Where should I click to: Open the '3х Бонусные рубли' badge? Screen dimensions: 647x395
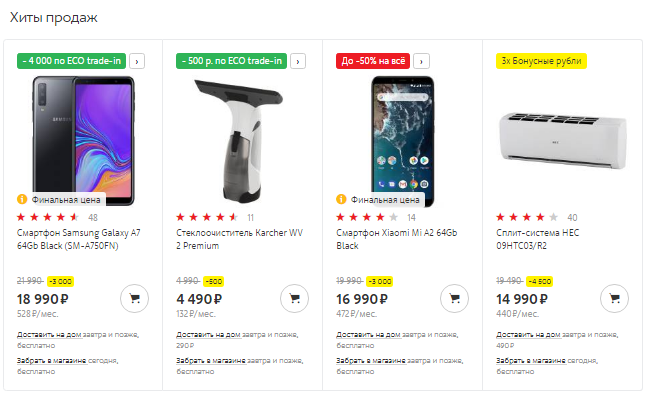click(x=541, y=61)
